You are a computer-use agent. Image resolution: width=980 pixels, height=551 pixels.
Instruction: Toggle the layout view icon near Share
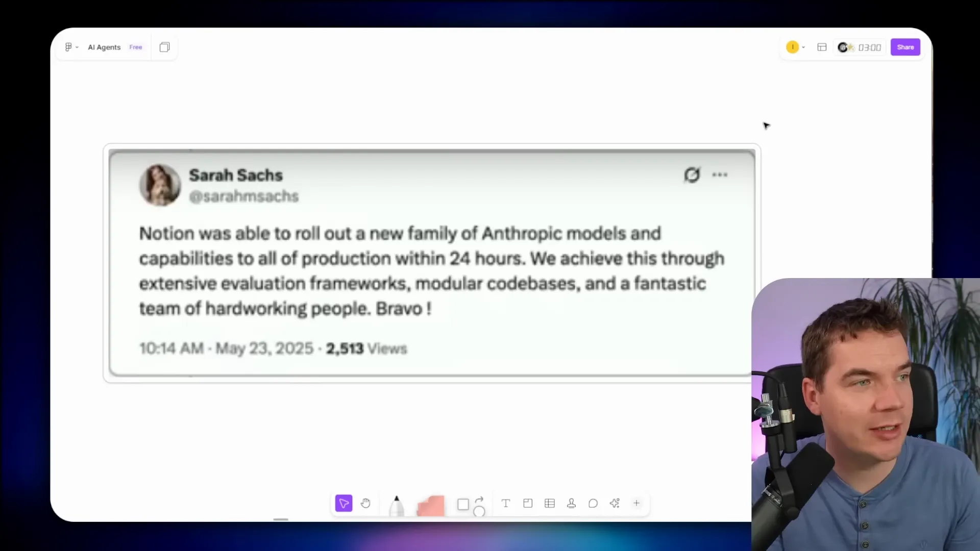tap(822, 47)
